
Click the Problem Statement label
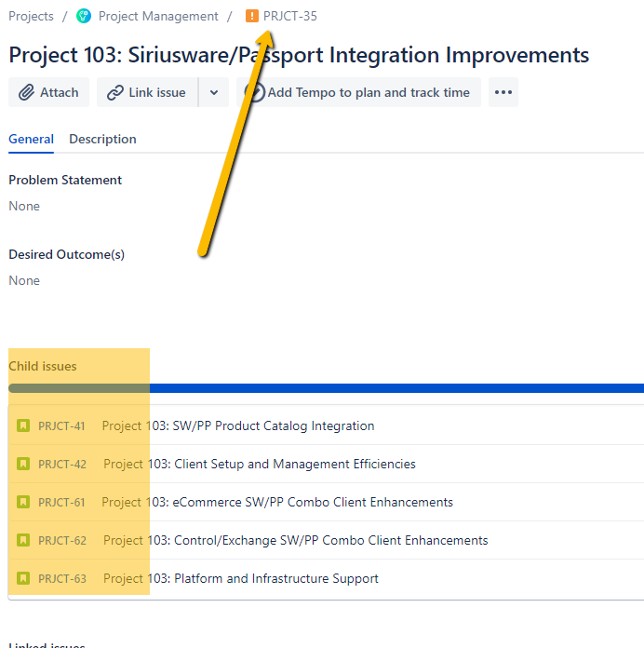[x=65, y=180]
